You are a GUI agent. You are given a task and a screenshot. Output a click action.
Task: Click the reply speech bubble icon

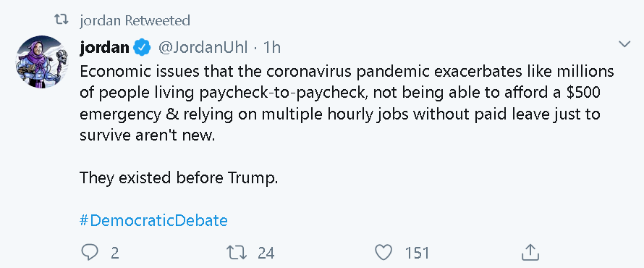[x=90, y=252]
